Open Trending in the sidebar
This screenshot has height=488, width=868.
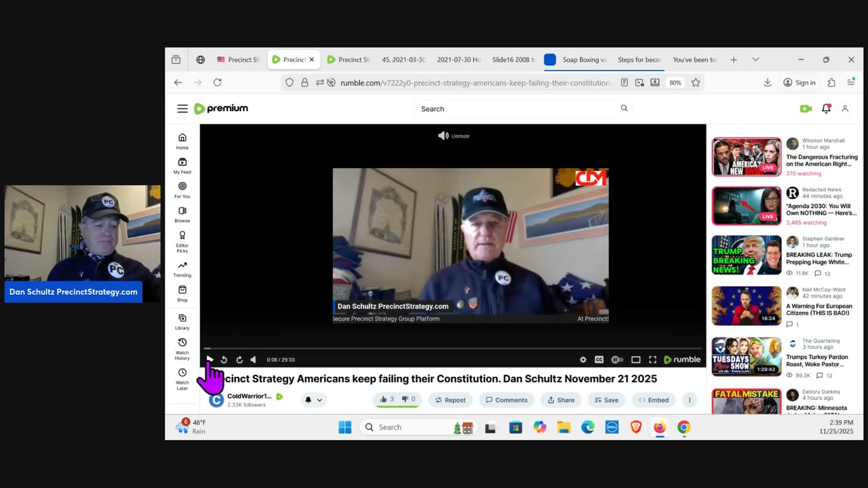tap(182, 269)
